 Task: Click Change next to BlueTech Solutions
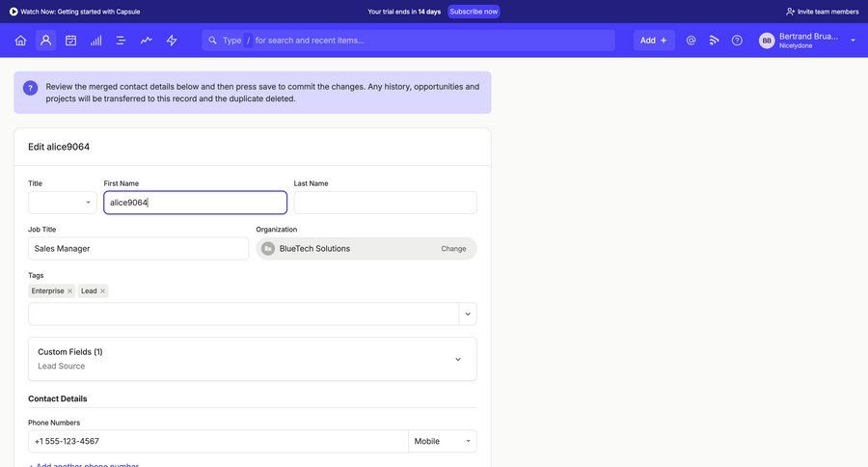[453, 249]
